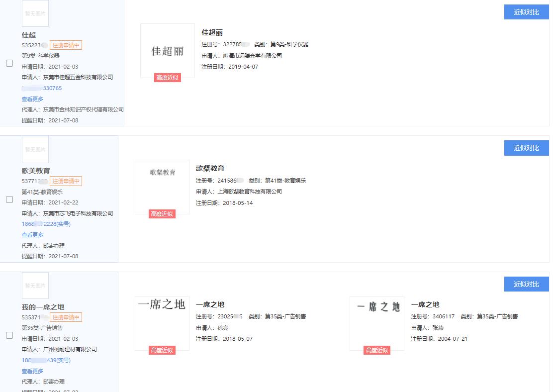Viewport: 555px width, 392px height.
Task: Open the 歌粲教育 trademark image
Action: tap(162, 187)
